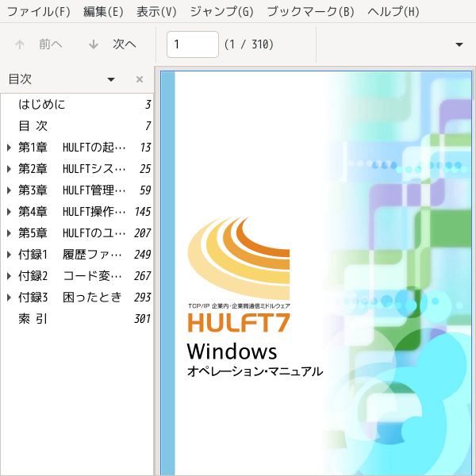Select the 付録2 コード変… row text
The image size is (476, 476).
point(70,276)
